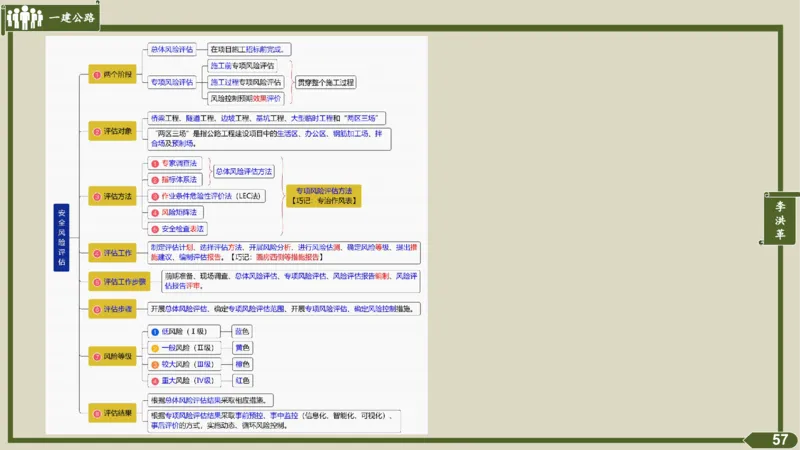Viewport: 800px width, 450px height.
Task: Click the number badge on 两个阶段
Action: pyautogui.click(x=97, y=75)
